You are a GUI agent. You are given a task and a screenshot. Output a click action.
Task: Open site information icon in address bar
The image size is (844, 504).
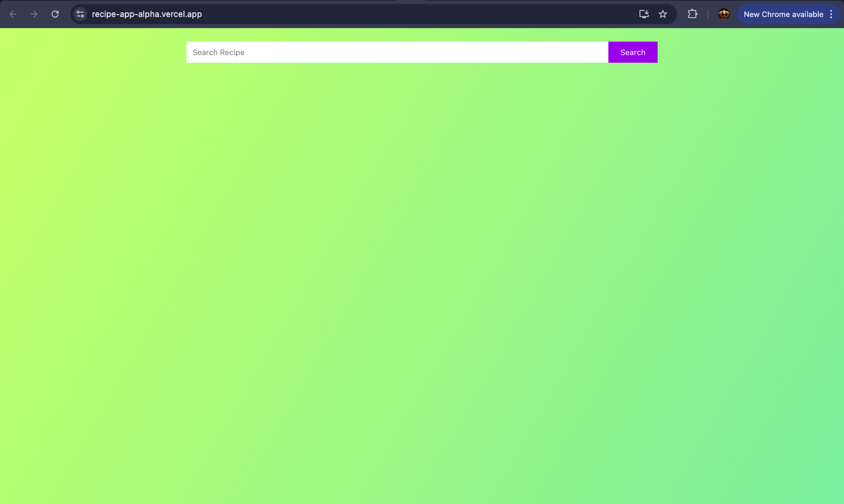(80, 14)
